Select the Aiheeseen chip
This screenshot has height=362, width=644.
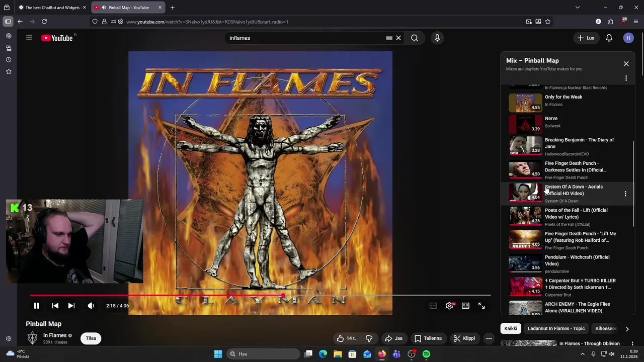coord(605,328)
